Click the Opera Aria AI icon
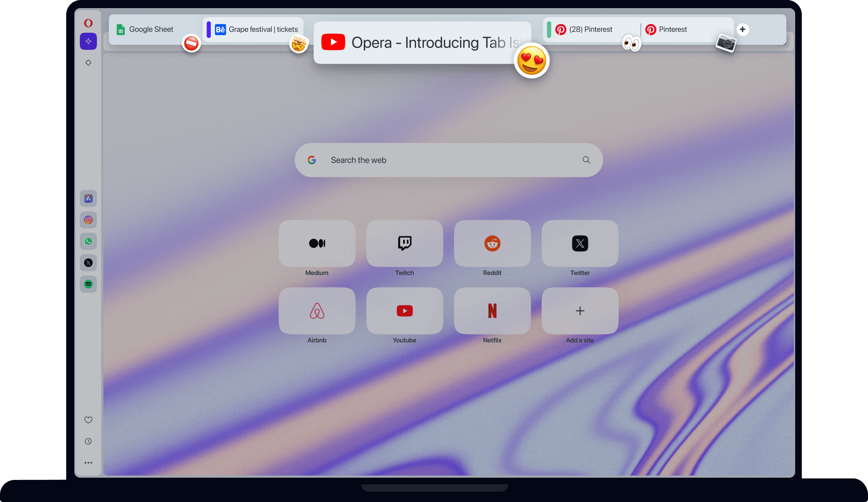The height and width of the screenshot is (502, 868). click(x=89, y=42)
